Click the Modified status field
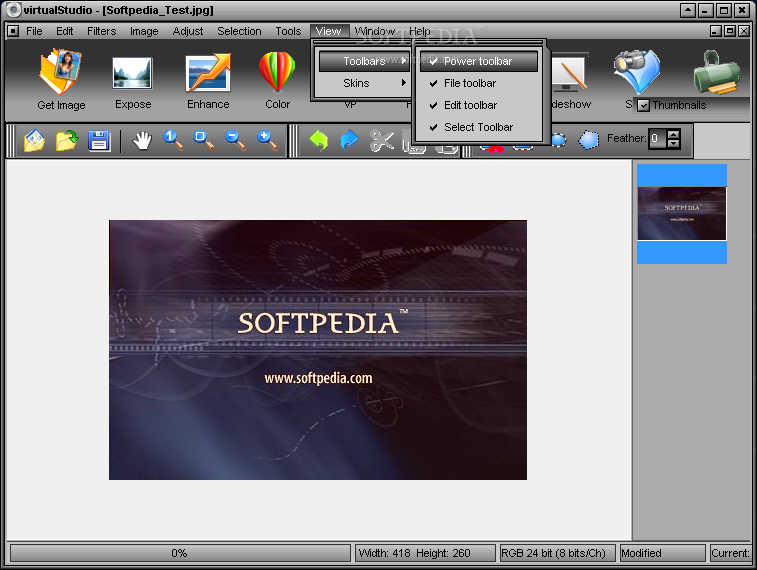 662,553
